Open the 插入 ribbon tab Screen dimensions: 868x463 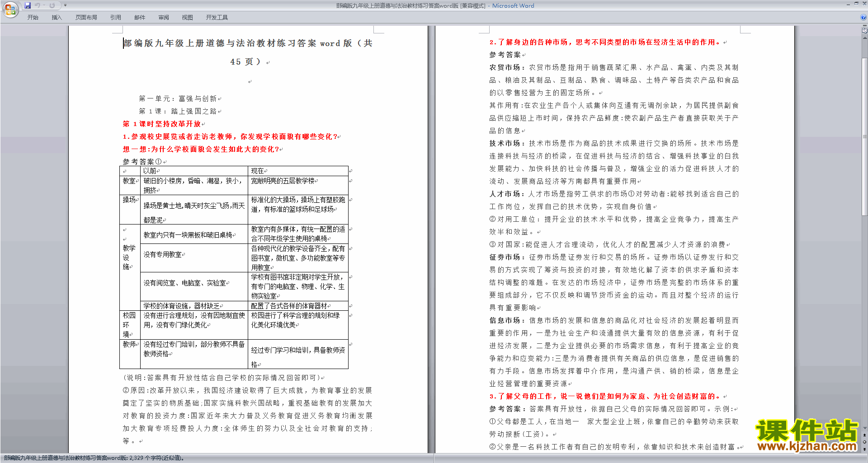click(57, 18)
